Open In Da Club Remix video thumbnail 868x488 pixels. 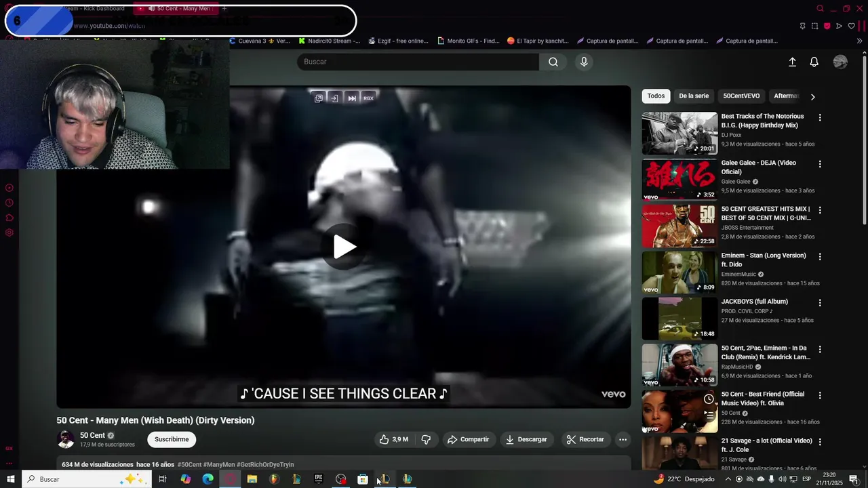[x=679, y=365]
